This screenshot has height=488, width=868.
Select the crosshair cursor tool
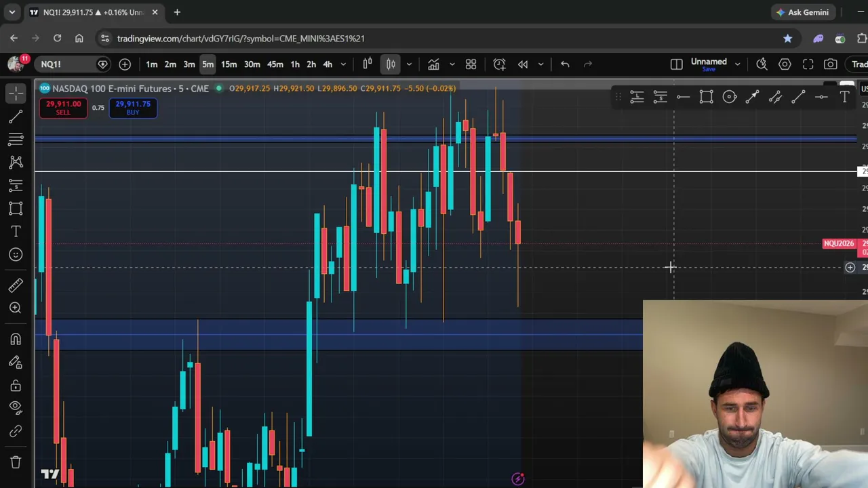[16, 93]
